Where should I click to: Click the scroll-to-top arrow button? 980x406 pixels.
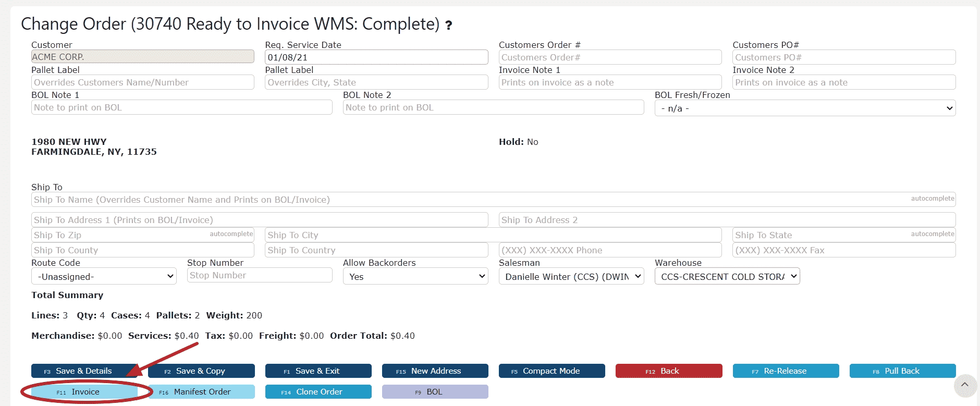[x=964, y=385]
